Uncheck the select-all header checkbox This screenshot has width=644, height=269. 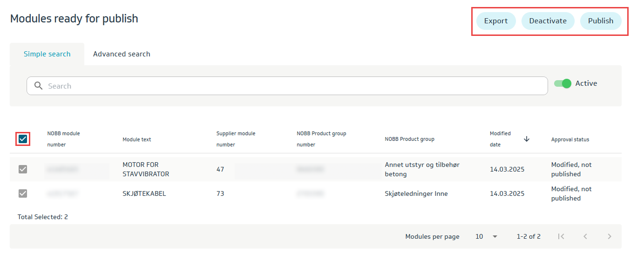tap(23, 139)
